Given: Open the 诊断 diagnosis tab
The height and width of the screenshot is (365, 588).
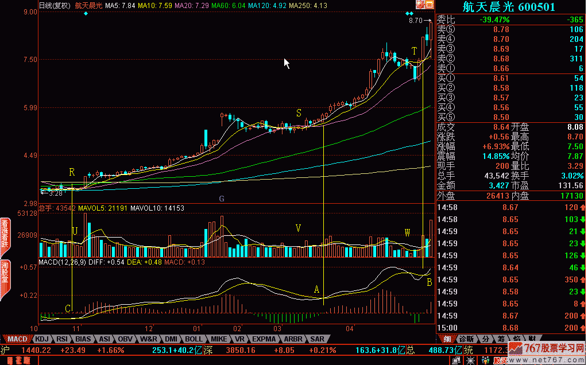Looking at the screenshot, I should pyautogui.click(x=466, y=339).
